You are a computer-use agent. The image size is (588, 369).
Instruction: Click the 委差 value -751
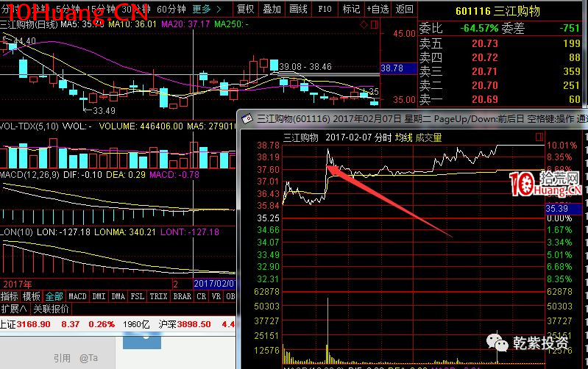[x=570, y=28]
